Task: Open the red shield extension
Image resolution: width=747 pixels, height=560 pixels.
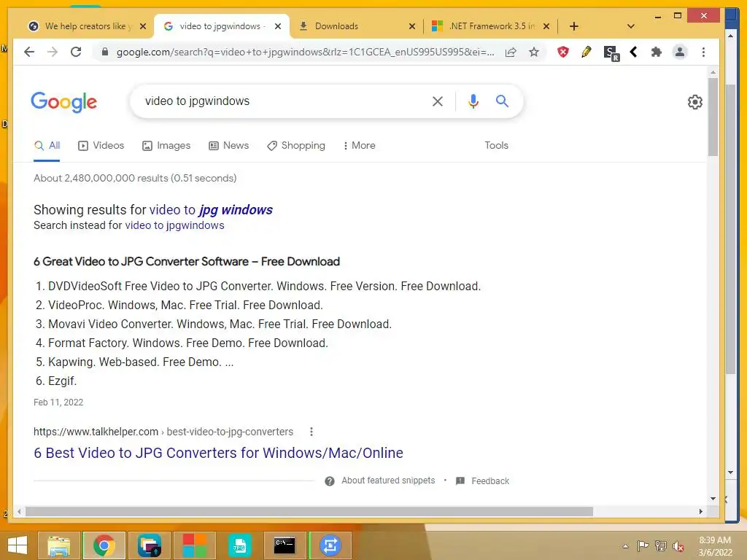Action: click(x=563, y=52)
